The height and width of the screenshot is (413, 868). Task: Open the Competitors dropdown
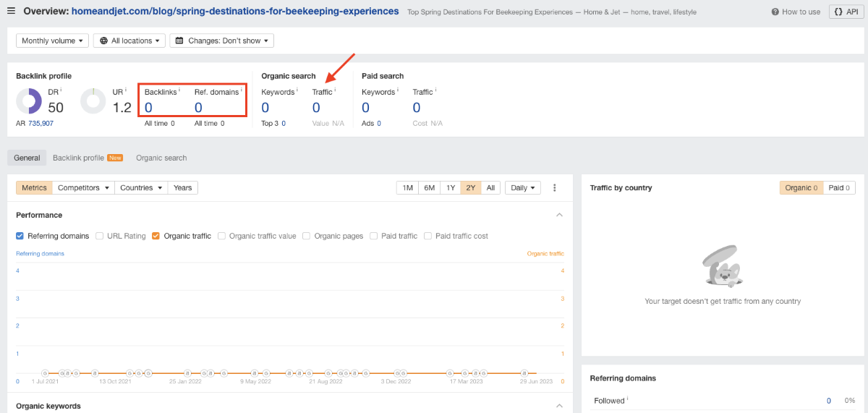[x=84, y=187]
